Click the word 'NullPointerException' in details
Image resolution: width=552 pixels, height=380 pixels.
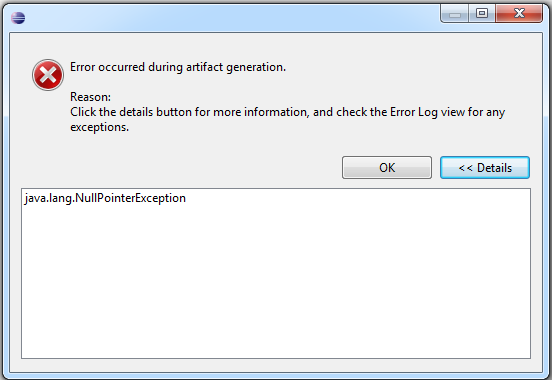point(131,198)
